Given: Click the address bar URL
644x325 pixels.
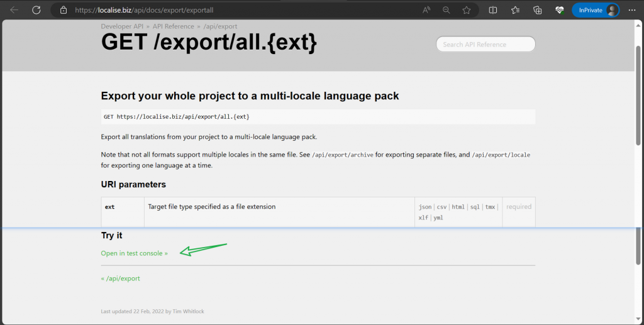Looking at the screenshot, I should pyautogui.click(x=144, y=10).
